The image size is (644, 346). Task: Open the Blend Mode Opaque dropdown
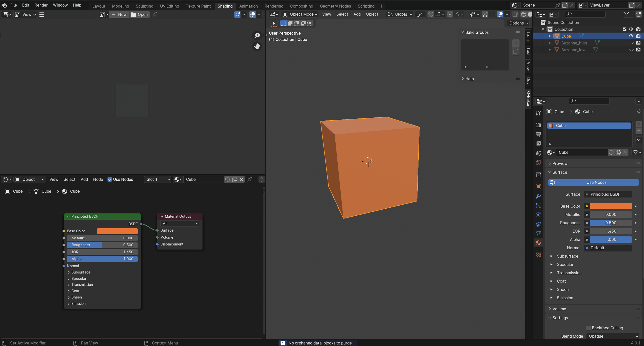coord(613,336)
